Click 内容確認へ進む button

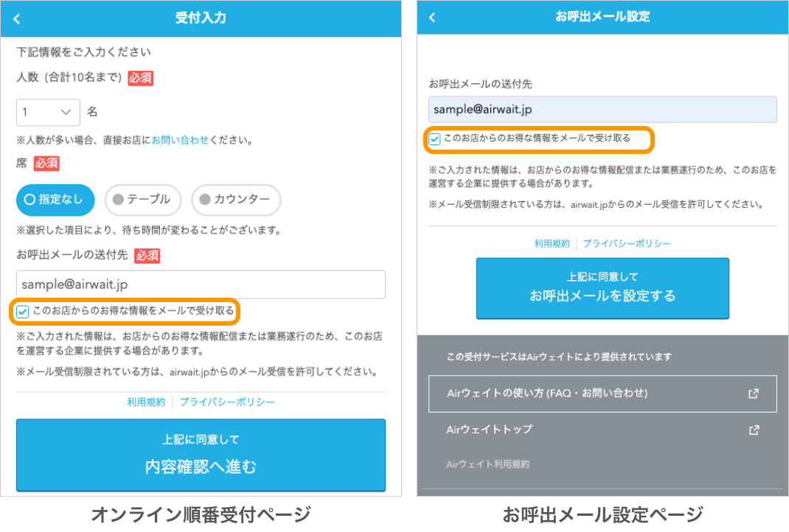[201, 455]
